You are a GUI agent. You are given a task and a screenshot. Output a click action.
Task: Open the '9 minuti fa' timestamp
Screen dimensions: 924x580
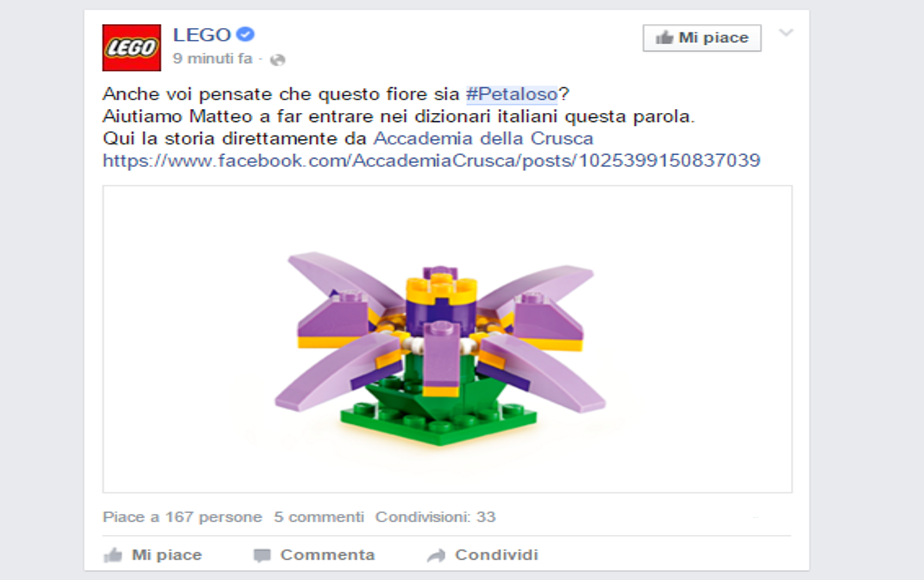[x=213, y=59]
